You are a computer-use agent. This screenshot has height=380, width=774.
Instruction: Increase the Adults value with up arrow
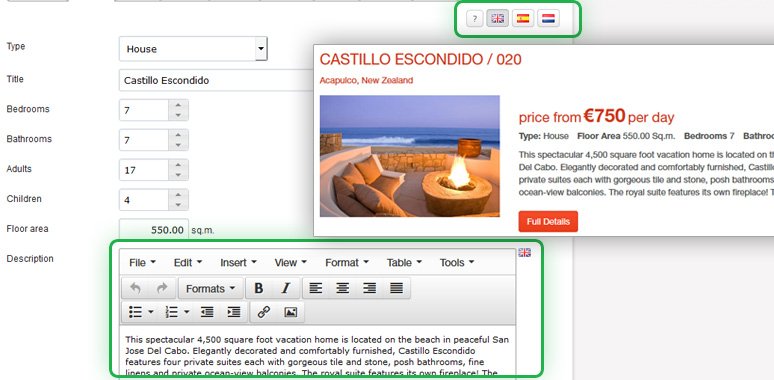tap(178, 165)
